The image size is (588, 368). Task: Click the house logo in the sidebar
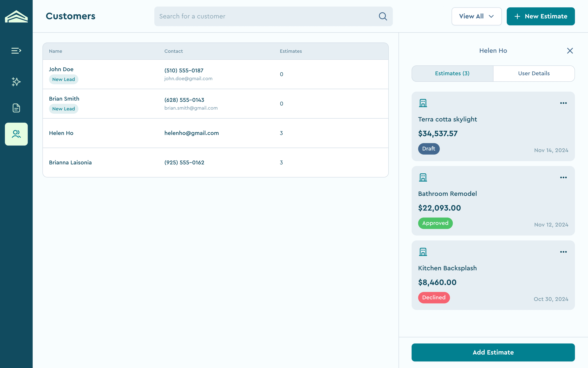pyautogui.click(x=16, y=16)
